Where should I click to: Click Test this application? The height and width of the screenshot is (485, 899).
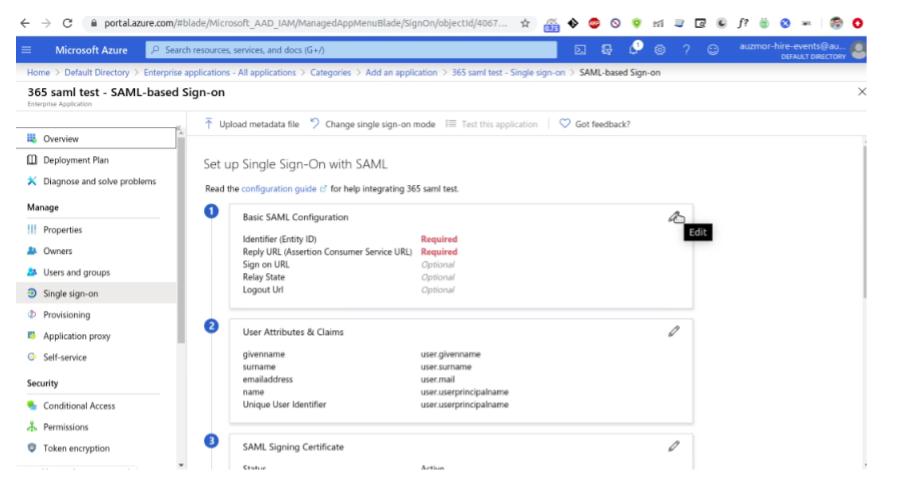pos(491,124)
